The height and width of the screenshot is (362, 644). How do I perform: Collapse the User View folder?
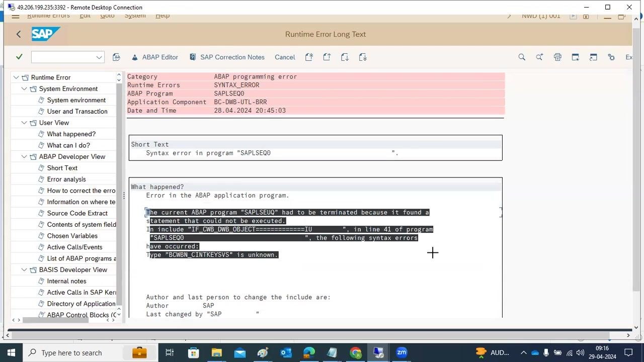click(24, 123)
